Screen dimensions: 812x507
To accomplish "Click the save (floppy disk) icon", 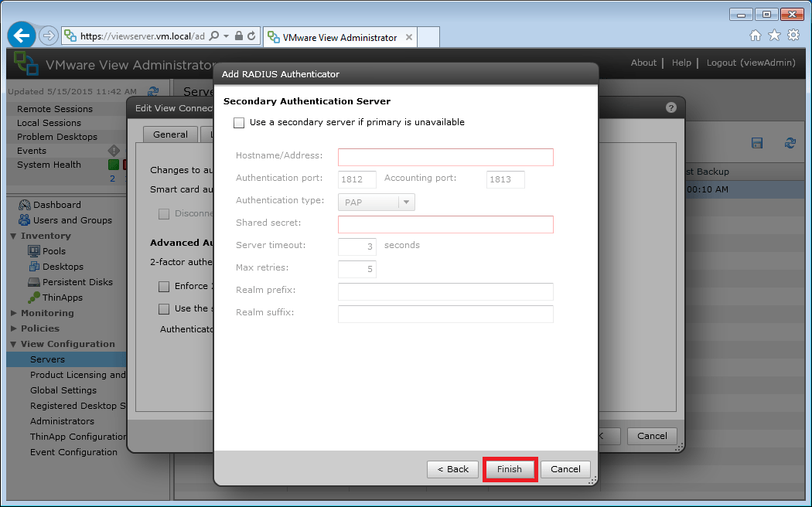I will (756, 143).
